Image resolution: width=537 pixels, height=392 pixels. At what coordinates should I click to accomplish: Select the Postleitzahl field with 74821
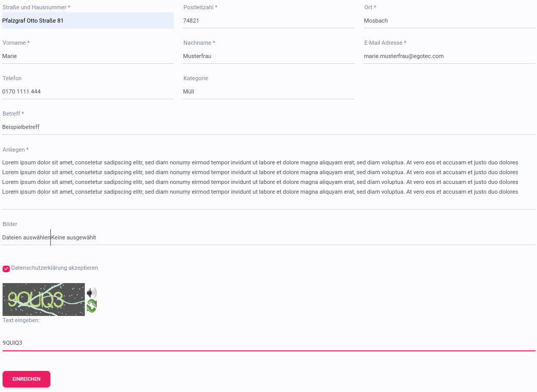pos(268,21)
